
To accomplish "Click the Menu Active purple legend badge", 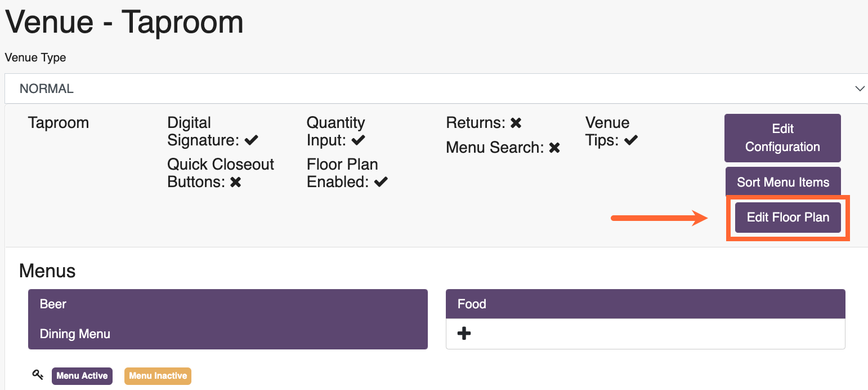I will click(x=82, y=376).
